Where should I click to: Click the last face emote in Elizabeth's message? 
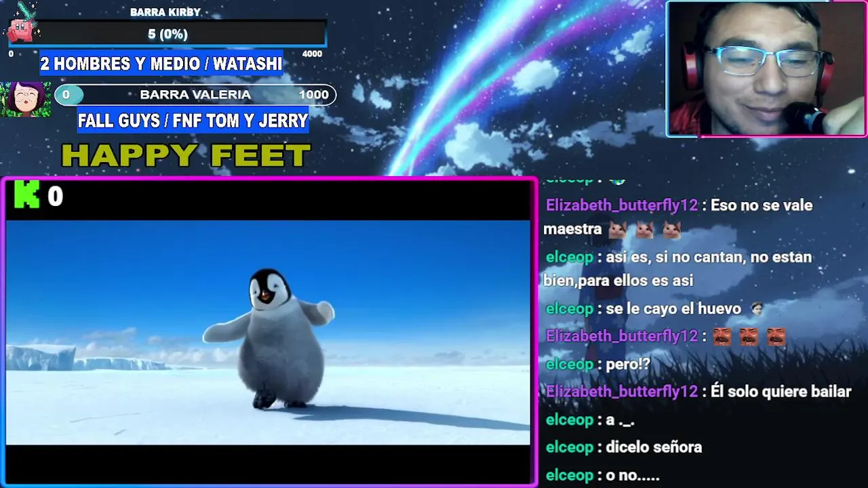coord(776,336)
